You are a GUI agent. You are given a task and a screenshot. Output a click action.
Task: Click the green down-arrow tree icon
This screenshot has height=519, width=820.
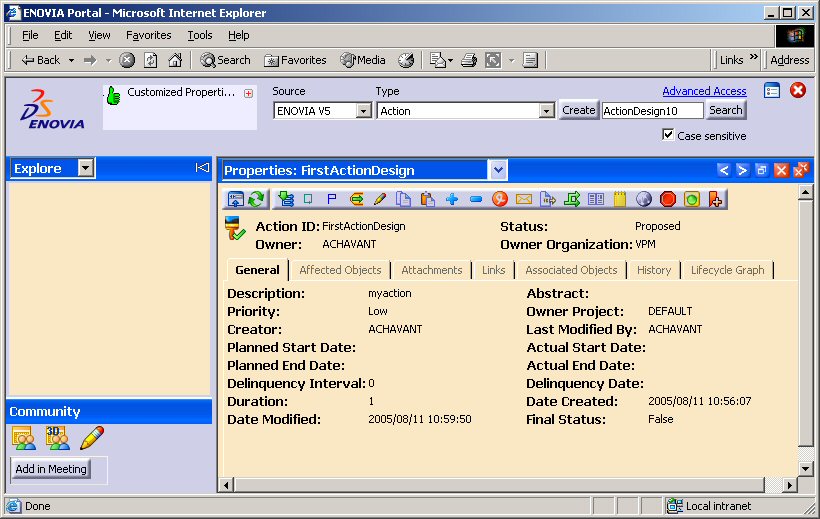pyautogui.click(x=286, y=199)
